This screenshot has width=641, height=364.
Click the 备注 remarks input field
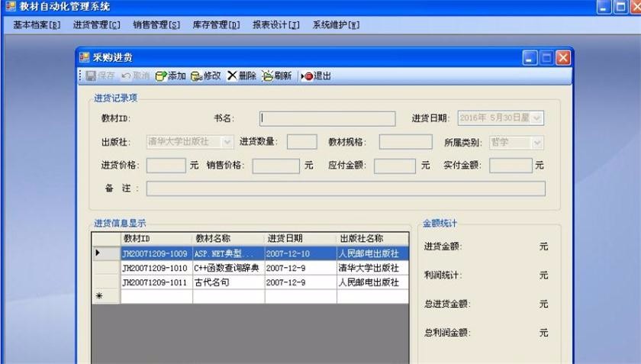(346, 188)
